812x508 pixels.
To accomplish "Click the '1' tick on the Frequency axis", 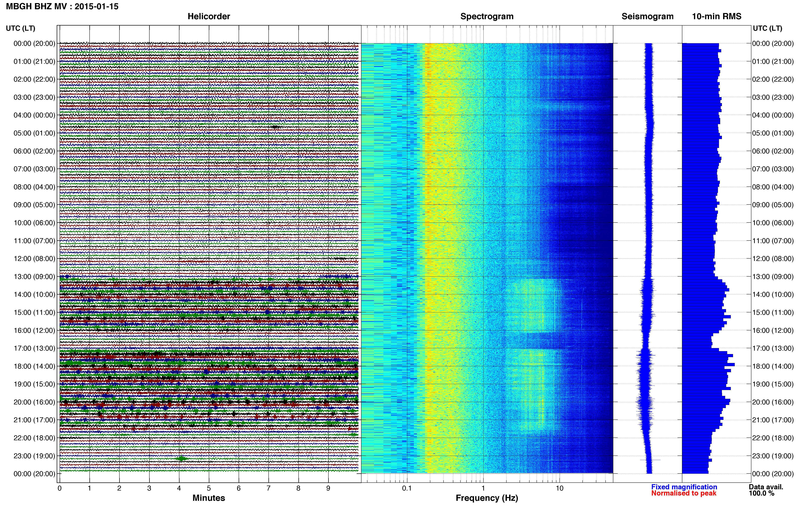I will [483, 488].
